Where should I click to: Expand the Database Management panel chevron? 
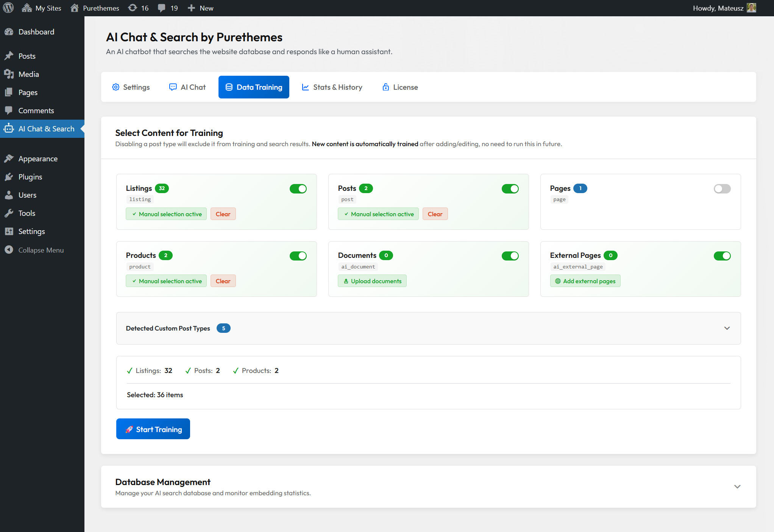(737, 487)
